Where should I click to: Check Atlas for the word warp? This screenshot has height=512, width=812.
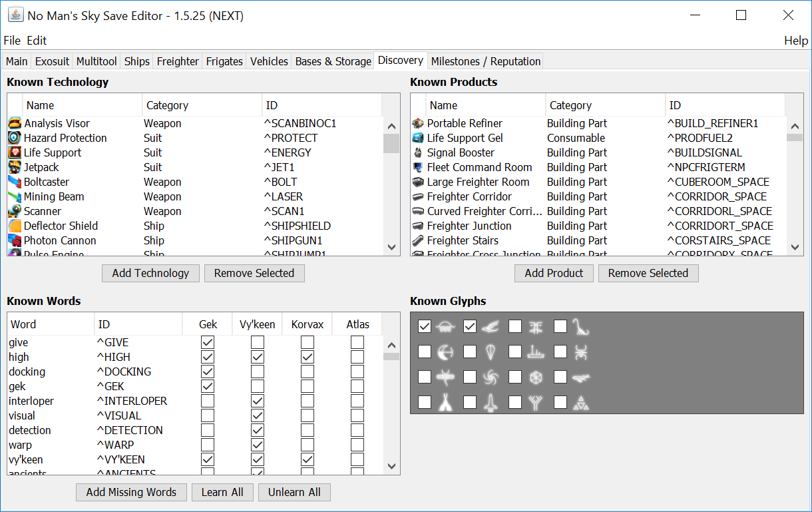(x=357, y=445)
